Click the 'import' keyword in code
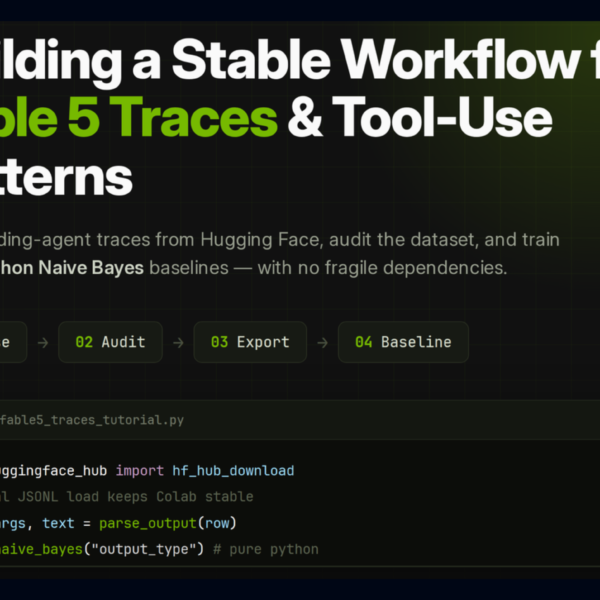 pos(140,471)
